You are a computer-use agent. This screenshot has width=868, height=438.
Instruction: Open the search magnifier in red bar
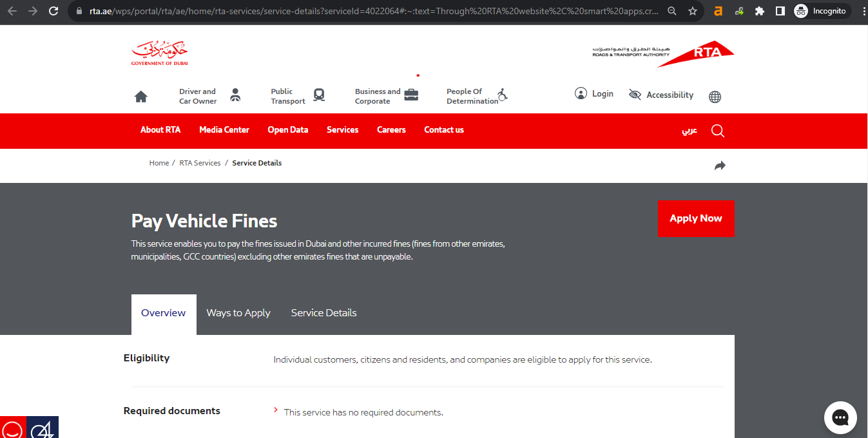point(717,131)
